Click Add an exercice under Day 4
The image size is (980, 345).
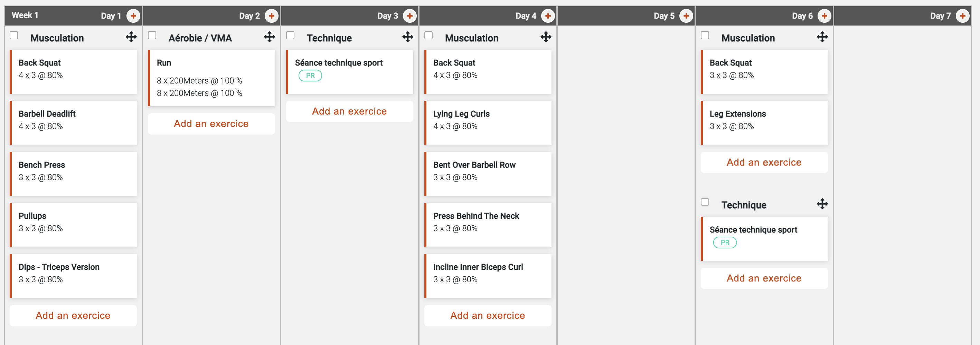click(x=487, y=316)
